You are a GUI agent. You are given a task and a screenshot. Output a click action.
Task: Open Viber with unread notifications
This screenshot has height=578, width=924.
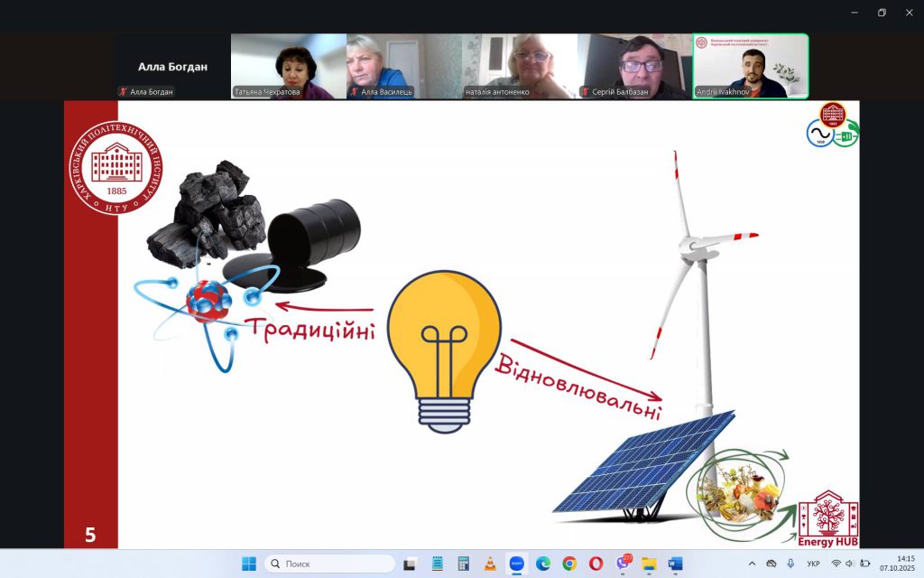(x=623, y=564)
